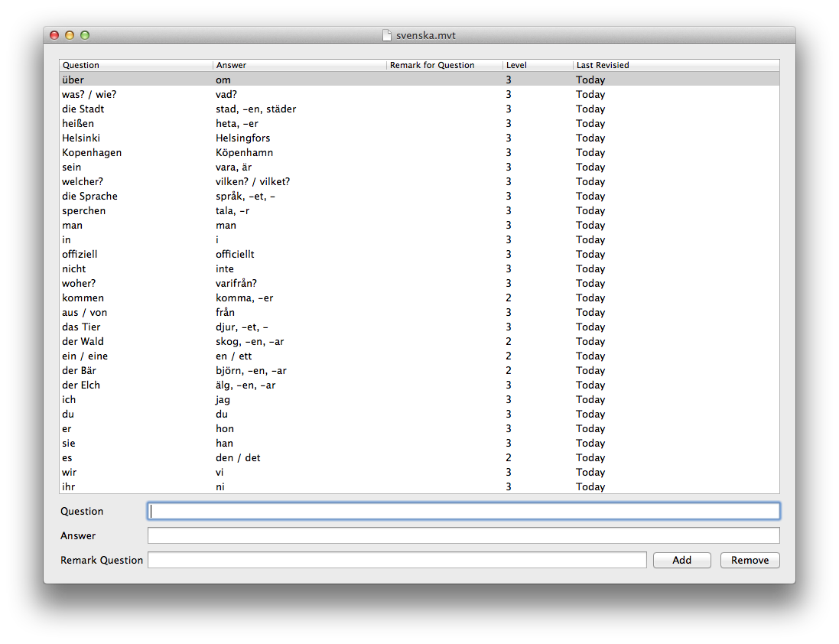Select the row 'der Elch'
Screen dimensions: 839x644
pyautogui.click(x=419, y=385)
